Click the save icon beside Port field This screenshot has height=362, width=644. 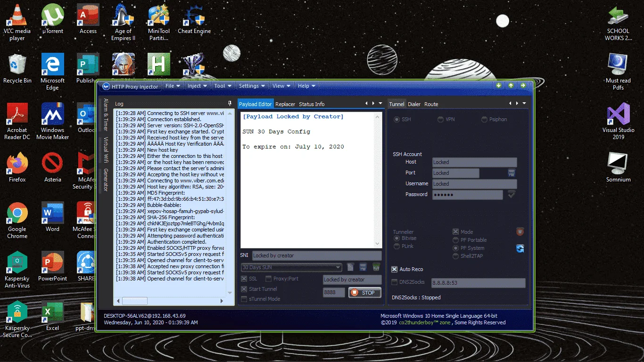pos(512,173)
